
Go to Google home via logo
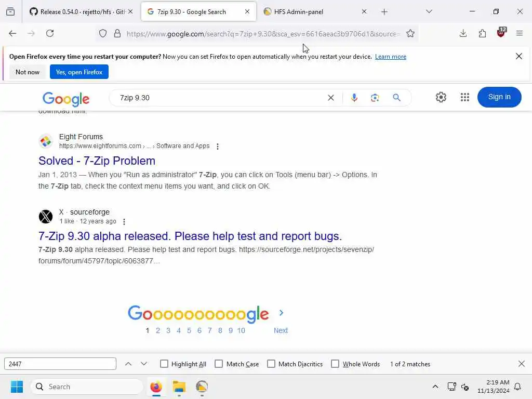click(x=66, y=99)
